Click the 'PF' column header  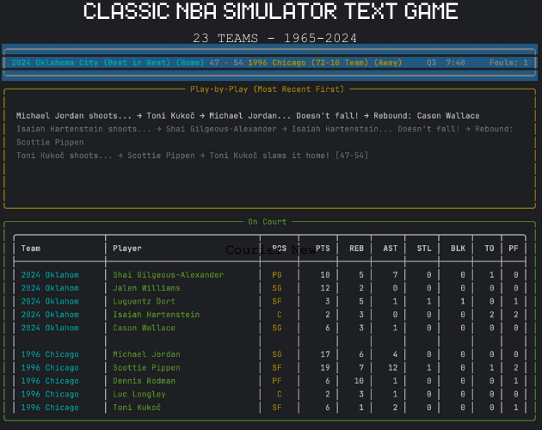513,249
